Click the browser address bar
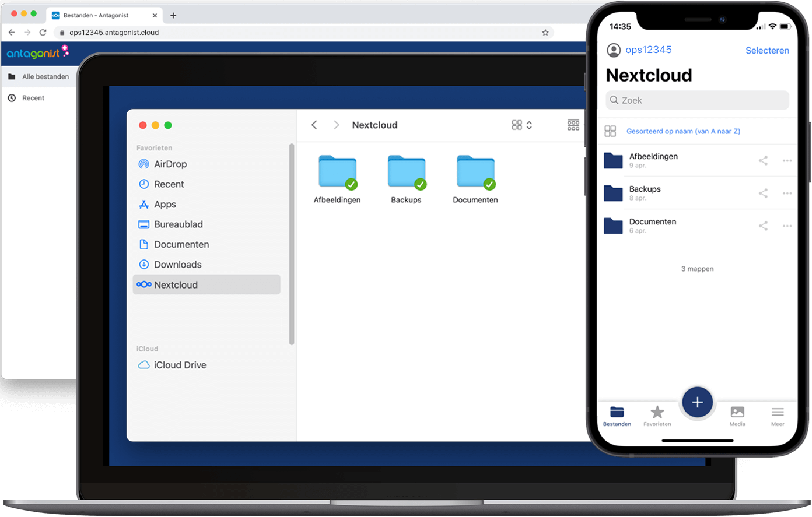This screenshot has width=812, height=517. pos(303,33)
